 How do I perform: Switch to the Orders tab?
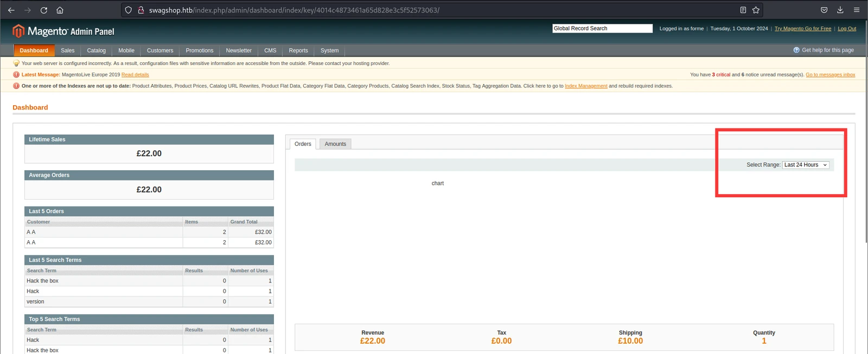(303, 144)
